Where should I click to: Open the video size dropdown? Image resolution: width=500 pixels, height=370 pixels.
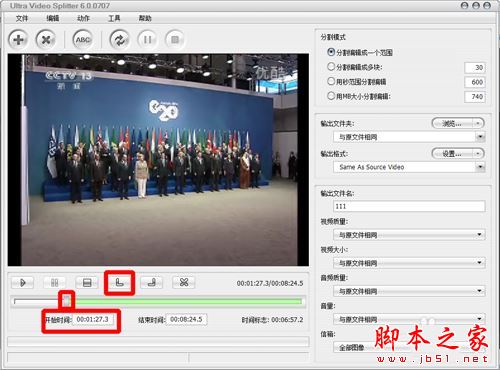point(409,263)
